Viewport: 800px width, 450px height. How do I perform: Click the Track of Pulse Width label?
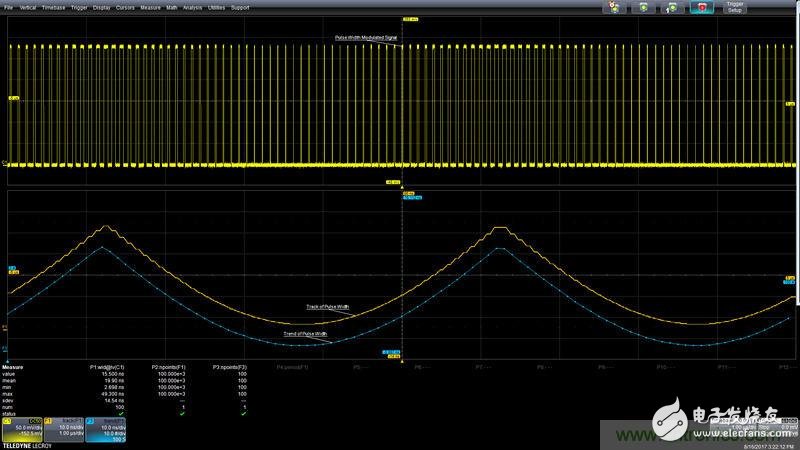click(x=327, y=306)
